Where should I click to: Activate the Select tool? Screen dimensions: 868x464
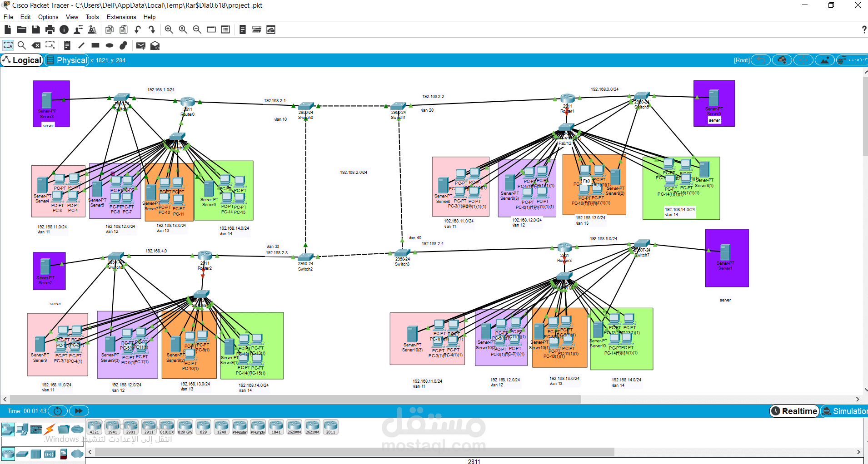tap(8, 45)
